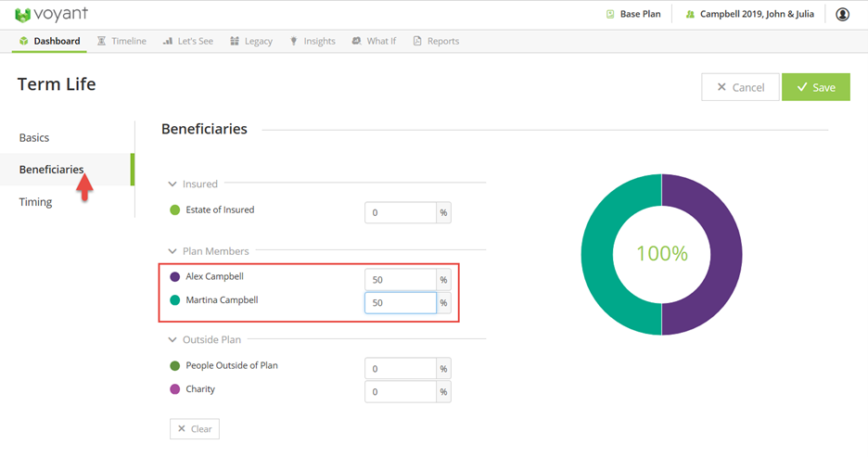Open the Timeline tab
Viewport: 868px width, 457px height.
(121, 42)
